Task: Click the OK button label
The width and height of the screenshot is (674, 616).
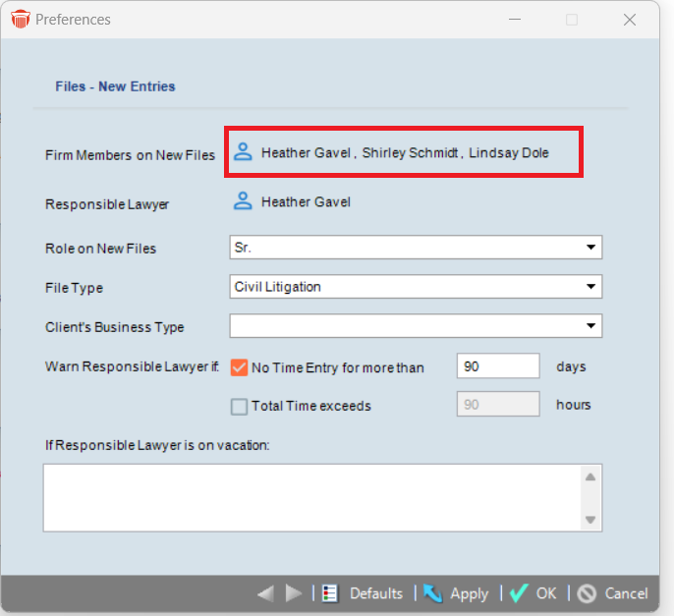Action: pos(546,593)
